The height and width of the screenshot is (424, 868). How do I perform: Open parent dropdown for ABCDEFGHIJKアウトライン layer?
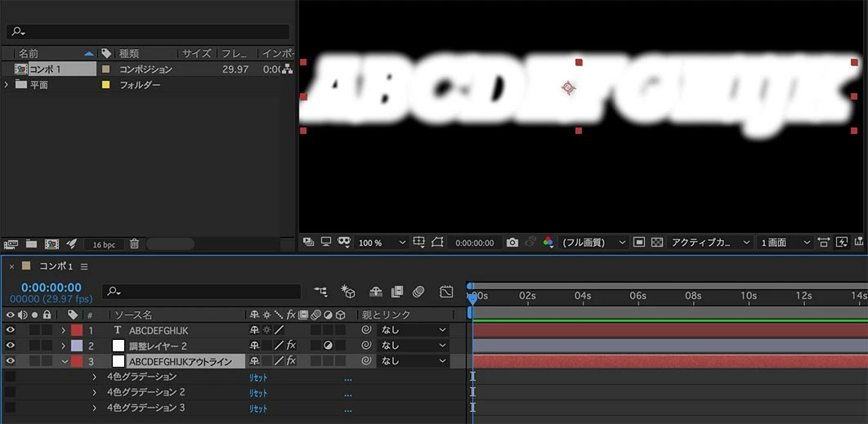[413, 361]
